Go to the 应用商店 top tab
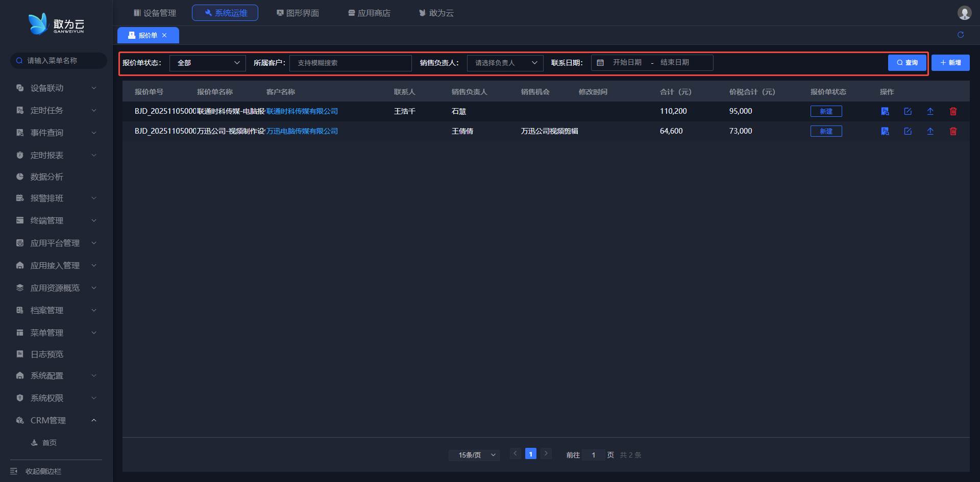This screenshot has width=980, height=482. click(x=369, y=13)
